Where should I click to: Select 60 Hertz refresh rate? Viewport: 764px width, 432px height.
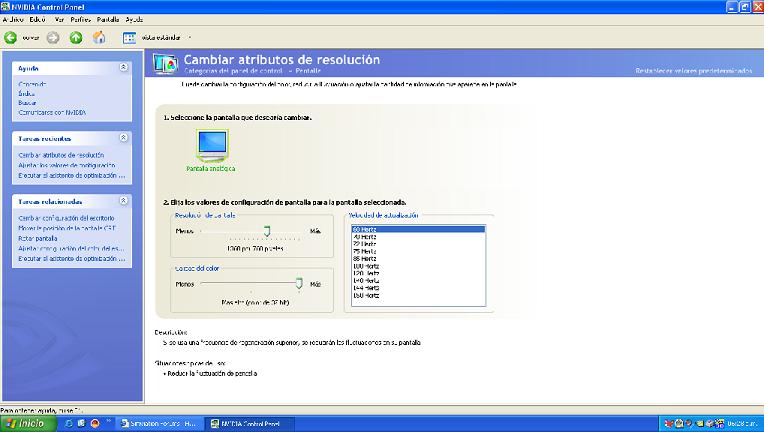(418, 229)
